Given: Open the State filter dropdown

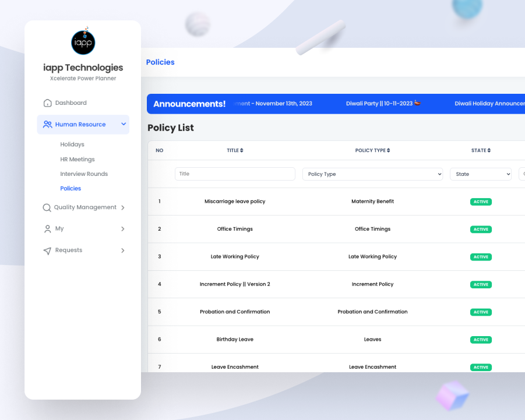Looking at the screenshot, I should pyautogui.click(x=480, y=174).
